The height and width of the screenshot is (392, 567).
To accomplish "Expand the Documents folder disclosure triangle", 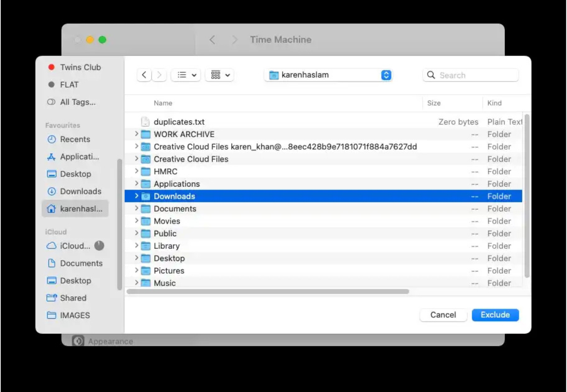I will click(x=136, y=208).
